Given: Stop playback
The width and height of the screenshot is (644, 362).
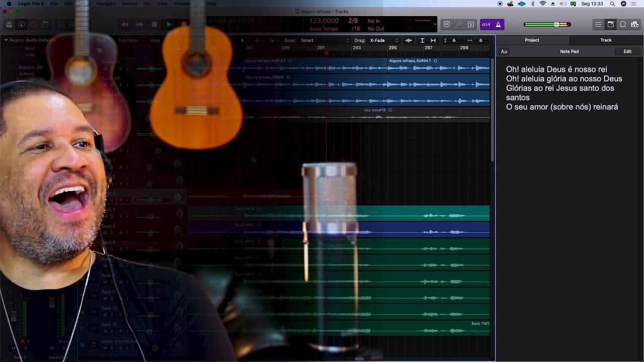Looking at the screenshot, I should (154, 24).
